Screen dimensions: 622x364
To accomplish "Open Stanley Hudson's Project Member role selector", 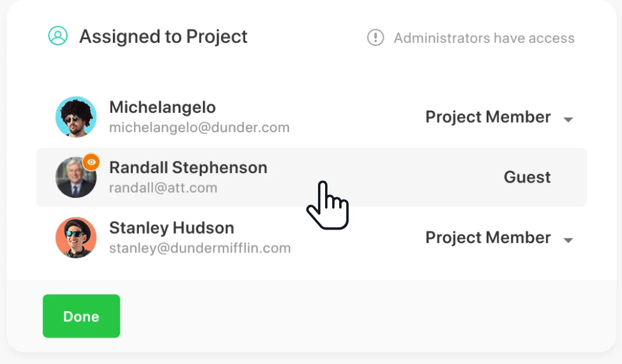I will point(488,237).
